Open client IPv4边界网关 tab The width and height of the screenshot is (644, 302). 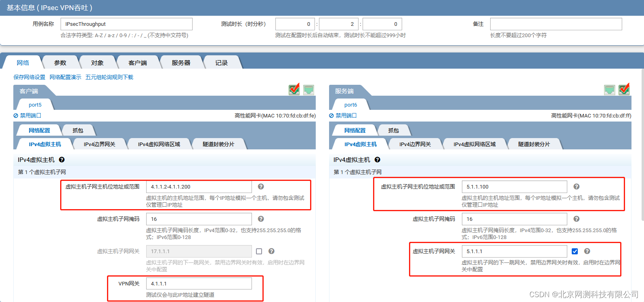coord(100,144)
